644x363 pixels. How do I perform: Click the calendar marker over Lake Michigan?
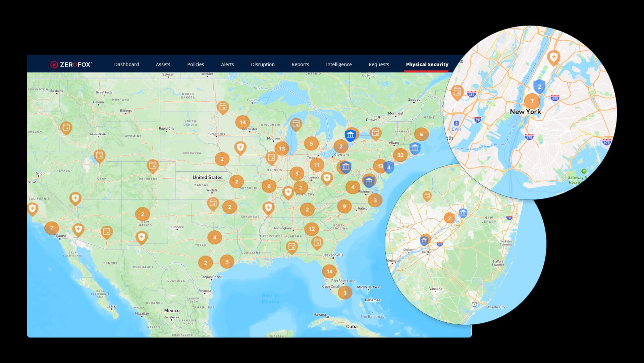click(x=296, y=124)
